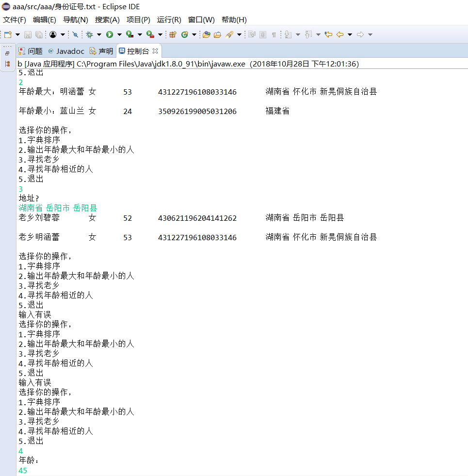Click the New Java Package icon

click(173, 34)
